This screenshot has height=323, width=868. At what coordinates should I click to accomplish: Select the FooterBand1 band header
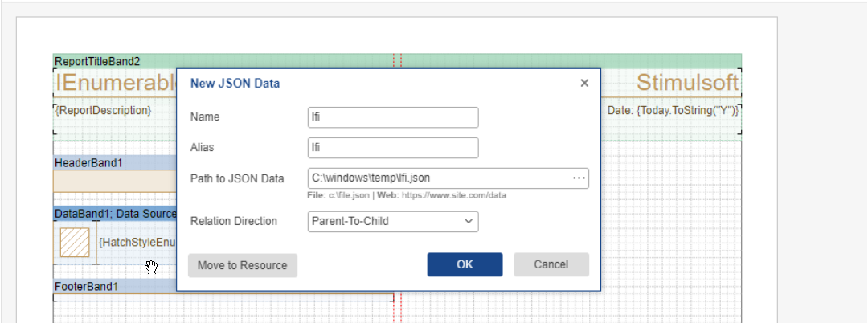86,286
